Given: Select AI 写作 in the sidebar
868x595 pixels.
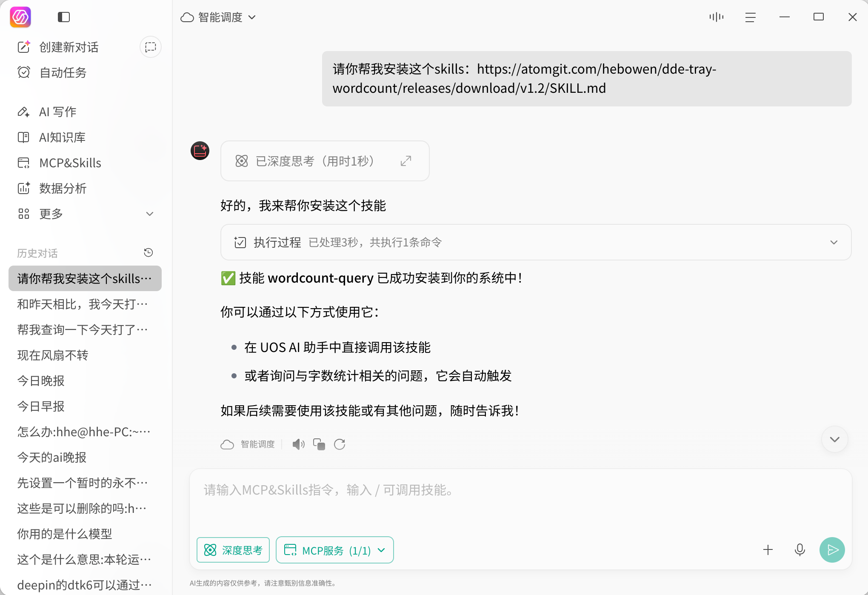Looking at the screenshot, I should pos(47,112).
